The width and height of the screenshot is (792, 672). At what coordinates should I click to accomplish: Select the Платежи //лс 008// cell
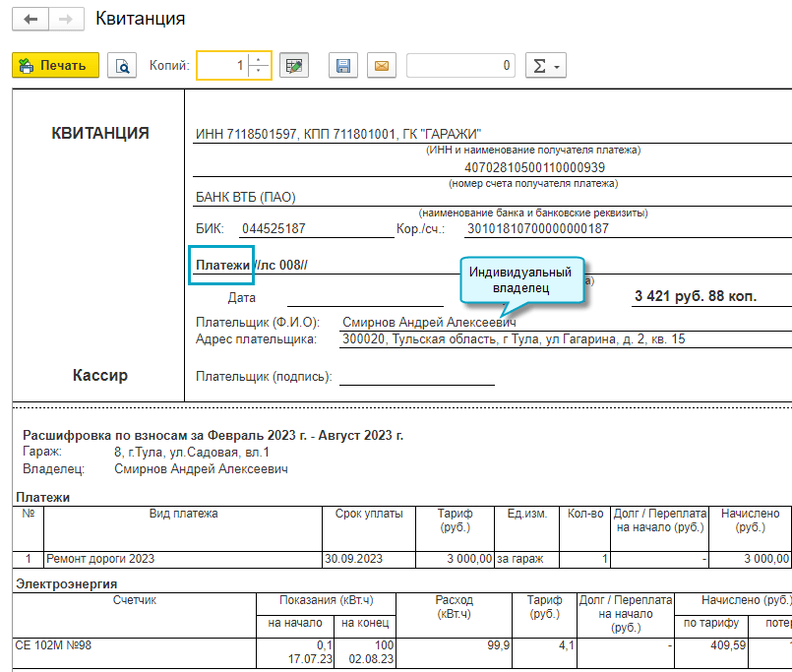(252, 266)
